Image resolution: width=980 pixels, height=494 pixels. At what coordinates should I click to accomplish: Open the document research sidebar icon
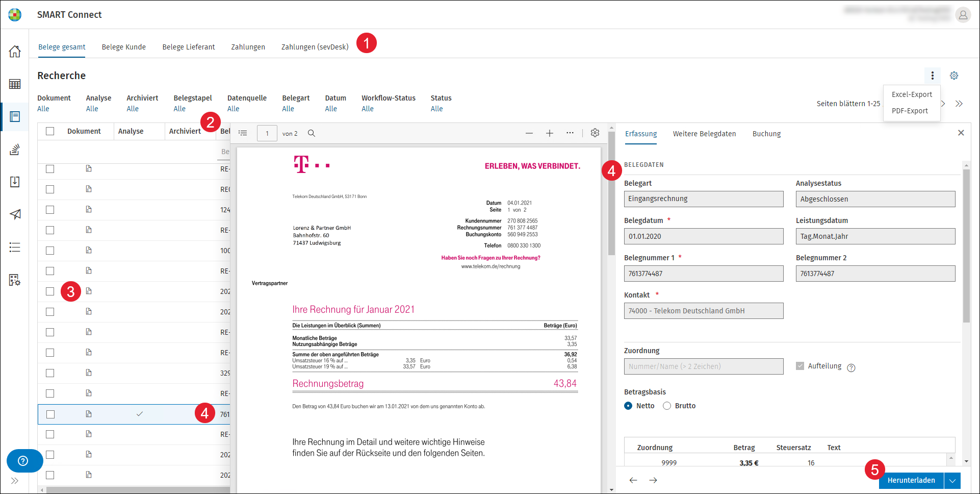click(15, 117)
